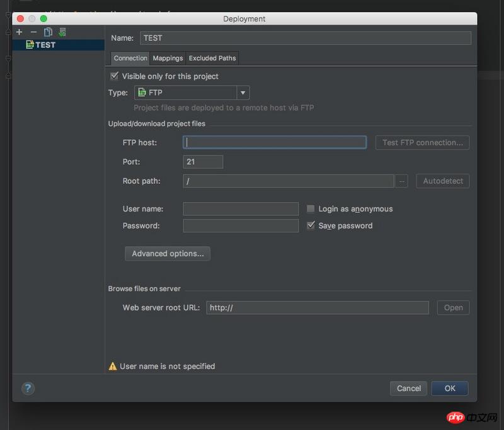Viewport: 504px width, 430px height.
Task: Select the TEST server in the list
Action: (45, 45)
